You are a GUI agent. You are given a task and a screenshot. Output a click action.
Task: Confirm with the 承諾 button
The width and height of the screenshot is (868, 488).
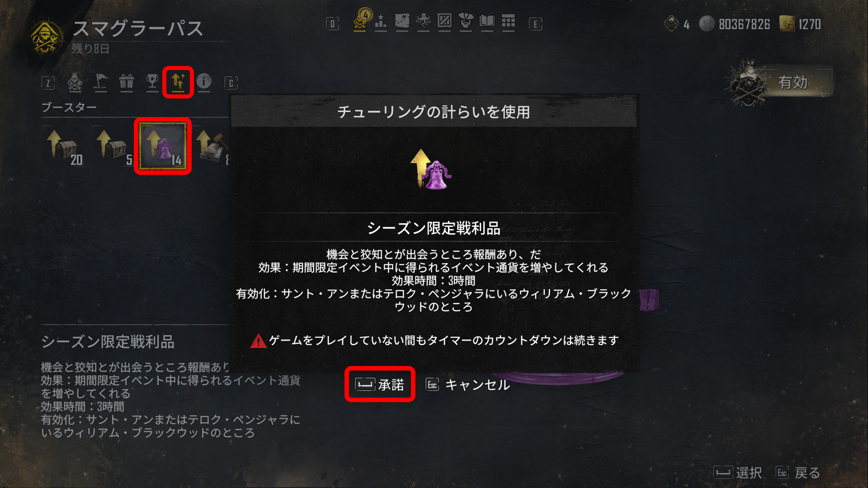[x=380, y=385]
